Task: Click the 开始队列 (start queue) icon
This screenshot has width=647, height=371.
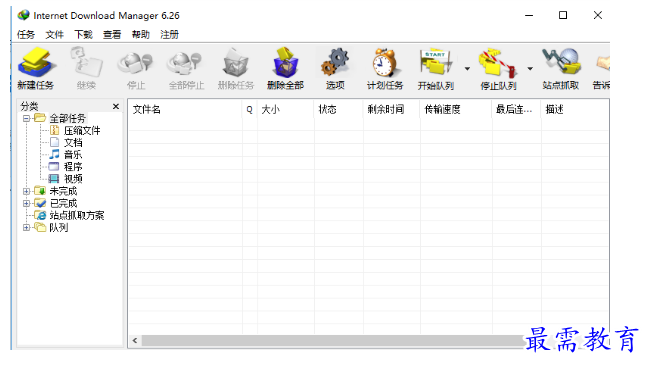Action: click(x=436, y=68)
